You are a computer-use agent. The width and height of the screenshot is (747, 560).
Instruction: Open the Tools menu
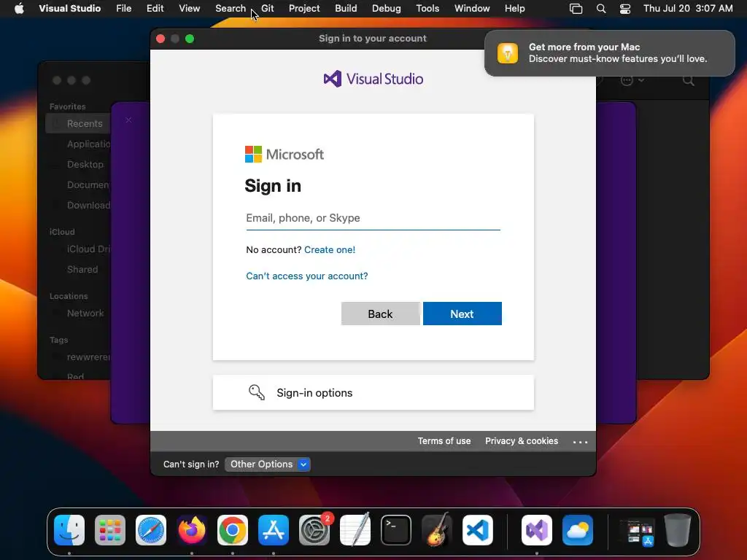(x=427, y=9)
